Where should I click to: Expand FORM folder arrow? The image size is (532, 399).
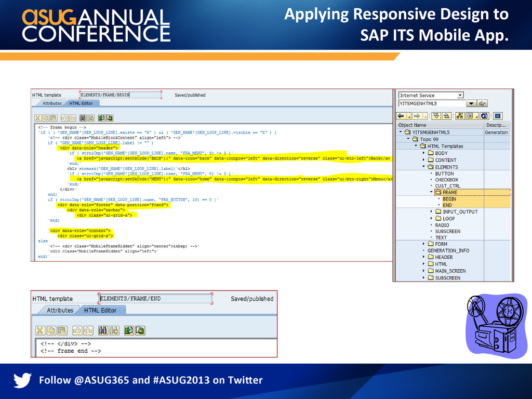[x=423, y=244]
